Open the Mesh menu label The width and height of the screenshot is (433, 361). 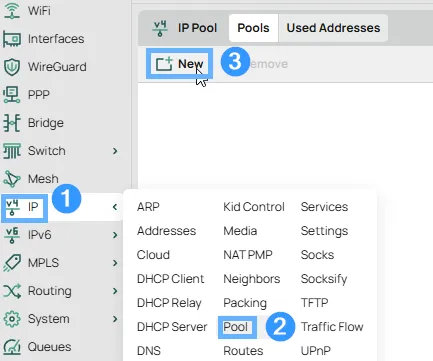(x=43, y=179)
